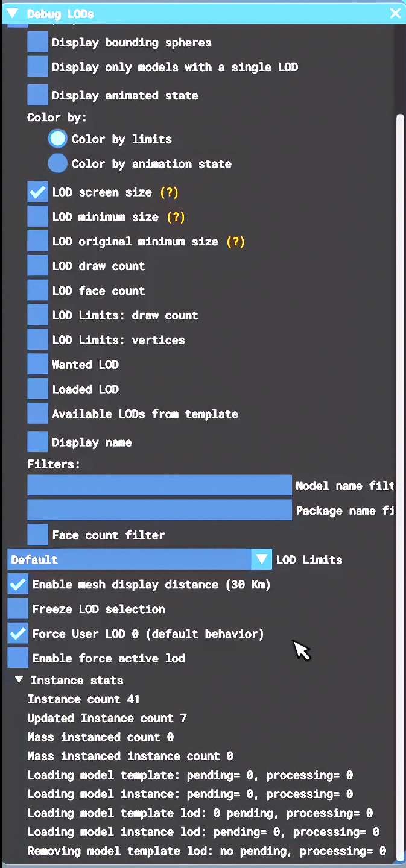
Task: Open the LOD Limits dropdown
Action: (x=261, y=559)
